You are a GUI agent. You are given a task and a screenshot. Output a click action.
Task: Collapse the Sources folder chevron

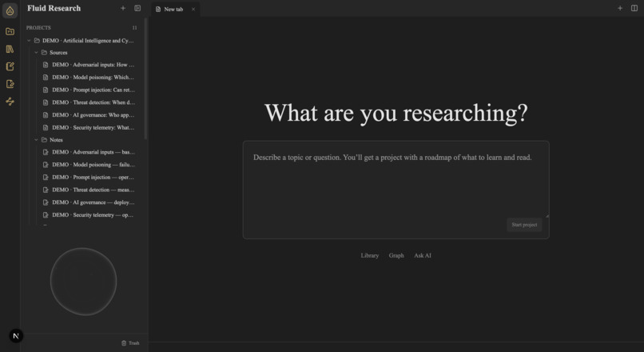[36, 53]
